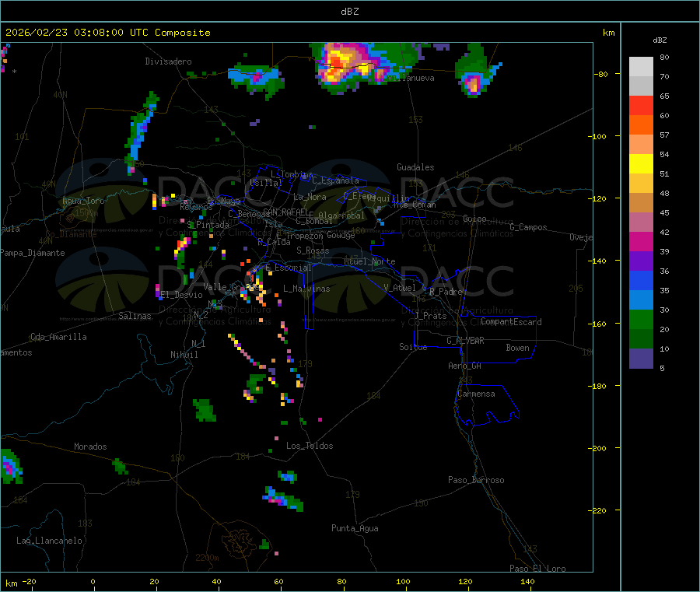This screenshot has width=700, height=592.
Task: Click the S_Pintada label
Action: 208,225
